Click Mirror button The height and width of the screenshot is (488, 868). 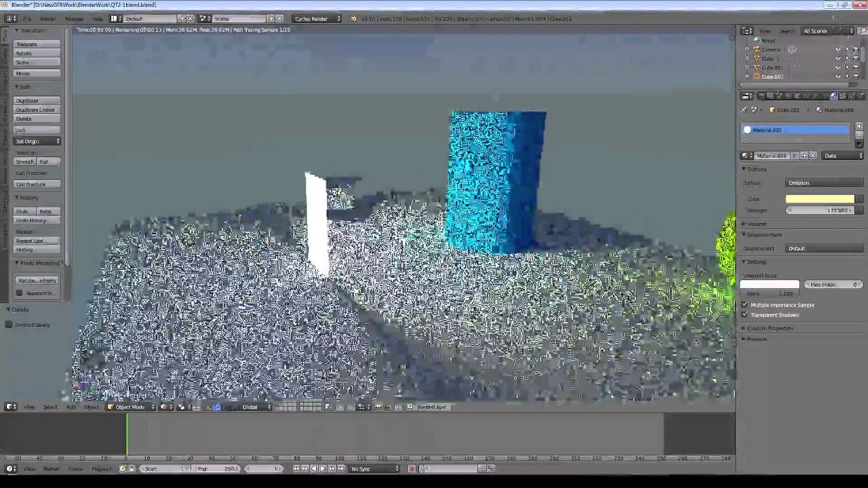tap(37, 73)
